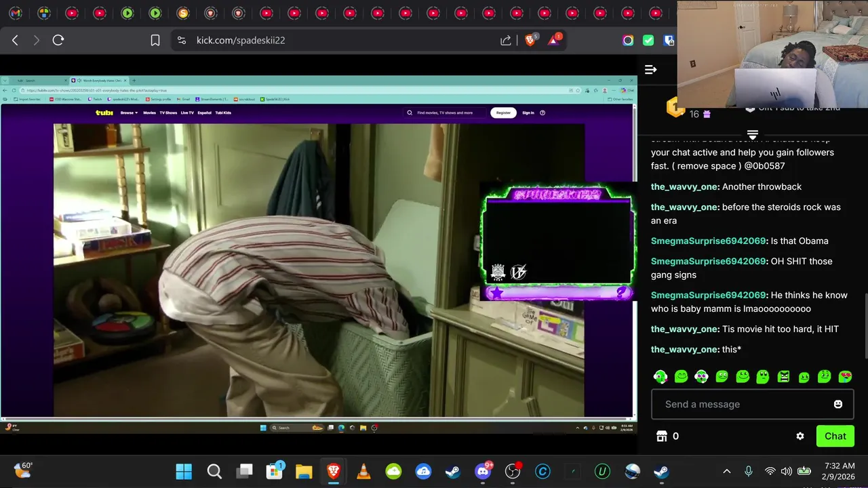
Task: Open Brave Rewards triangle icon
Action: coord(554,40)
